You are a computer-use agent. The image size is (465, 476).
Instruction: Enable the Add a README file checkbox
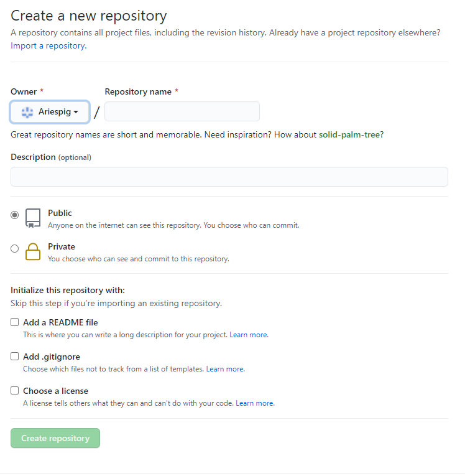coord(15,322)
